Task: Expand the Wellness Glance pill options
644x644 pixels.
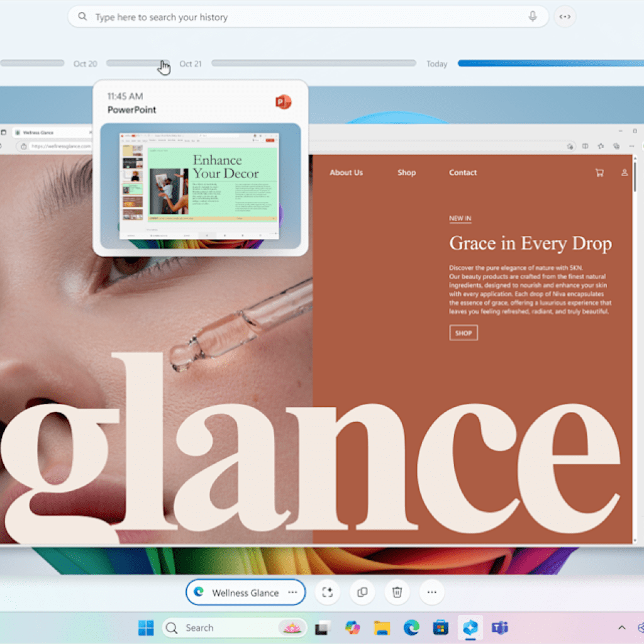Action: click(x=292, y=592)
